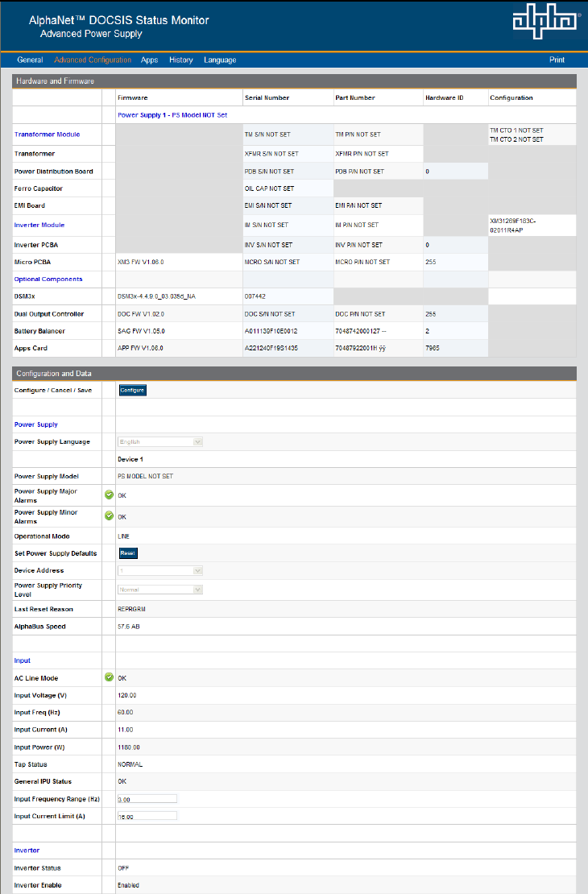Click Input Freq value 60.00

[126, 713]
